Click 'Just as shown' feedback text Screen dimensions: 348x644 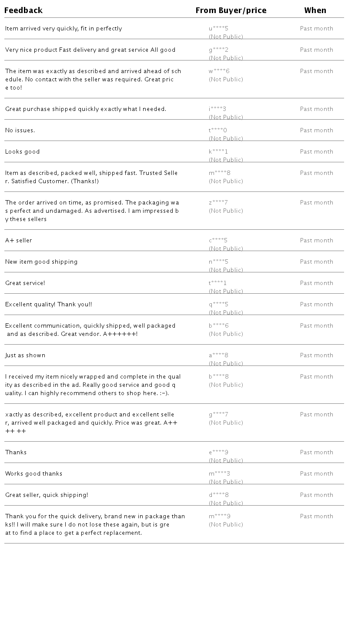point(25,356)
